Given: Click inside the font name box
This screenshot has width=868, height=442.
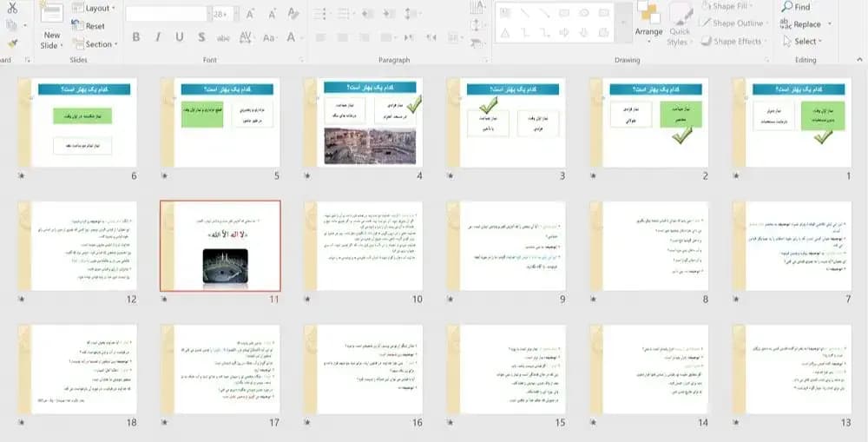Looking at the screenshot, I should 166,15.
